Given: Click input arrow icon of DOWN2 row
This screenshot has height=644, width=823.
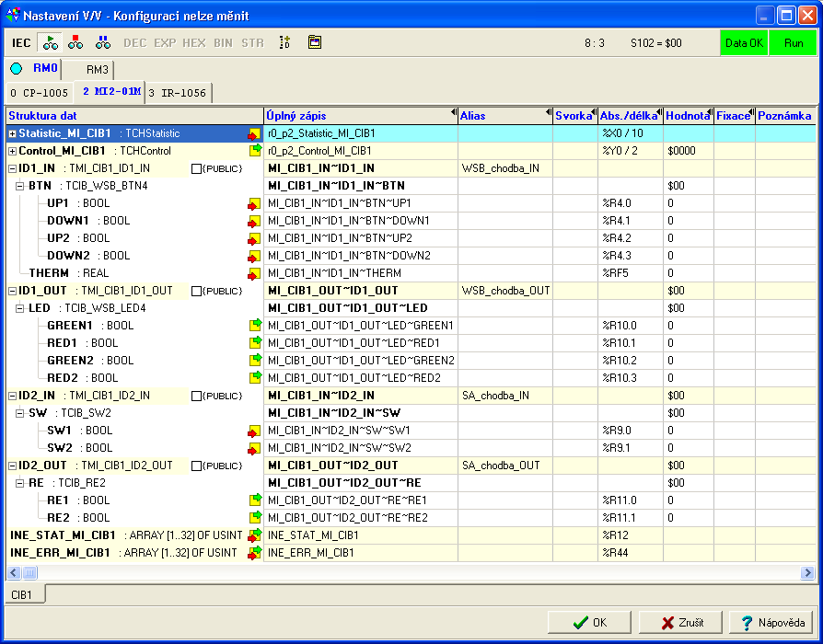Looking at the screenshot, I should click(254, 256).
